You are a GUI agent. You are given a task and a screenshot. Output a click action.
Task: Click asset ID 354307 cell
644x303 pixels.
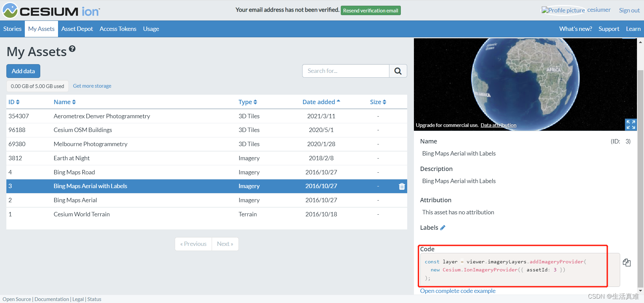pos(19,116)
